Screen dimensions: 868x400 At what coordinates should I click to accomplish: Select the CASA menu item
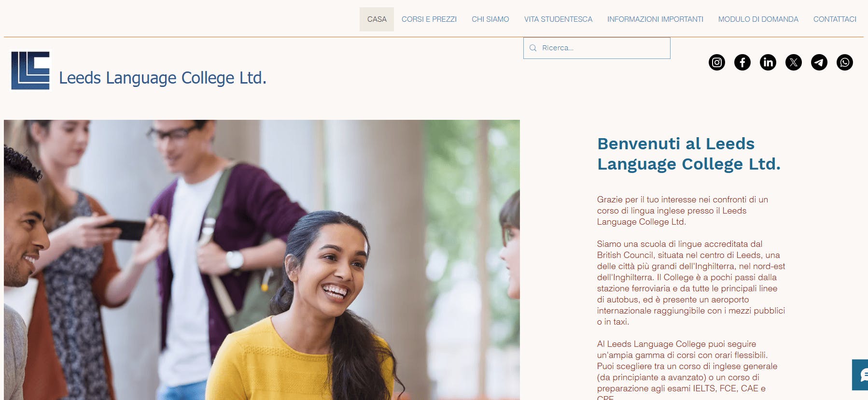click(x=377, y=19)
